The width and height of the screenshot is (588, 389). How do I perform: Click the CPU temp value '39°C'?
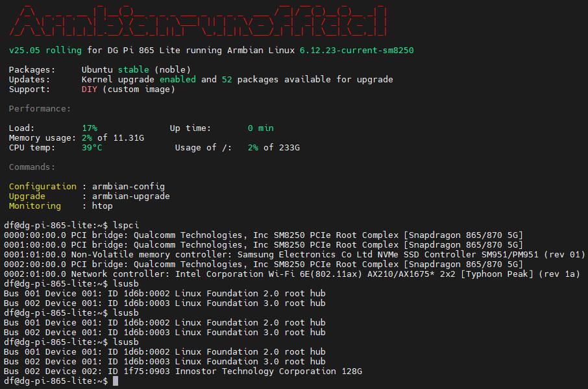point(92,148)
